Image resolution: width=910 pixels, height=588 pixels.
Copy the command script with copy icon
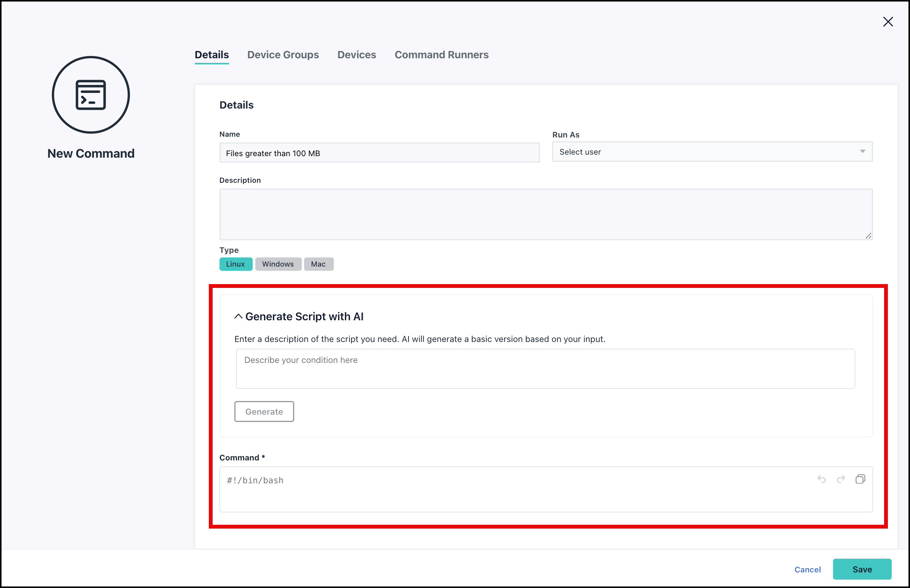(x=860, y=479)
